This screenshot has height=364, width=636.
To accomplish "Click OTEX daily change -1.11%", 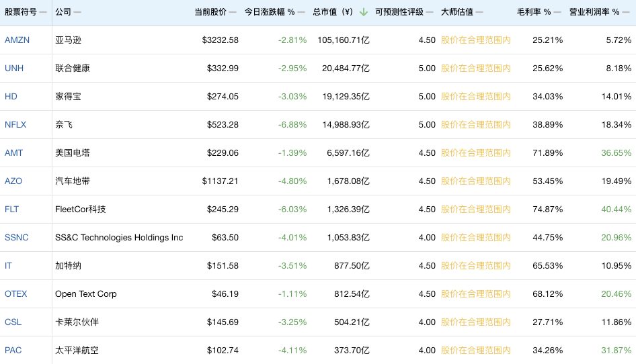I will (292, 294).
